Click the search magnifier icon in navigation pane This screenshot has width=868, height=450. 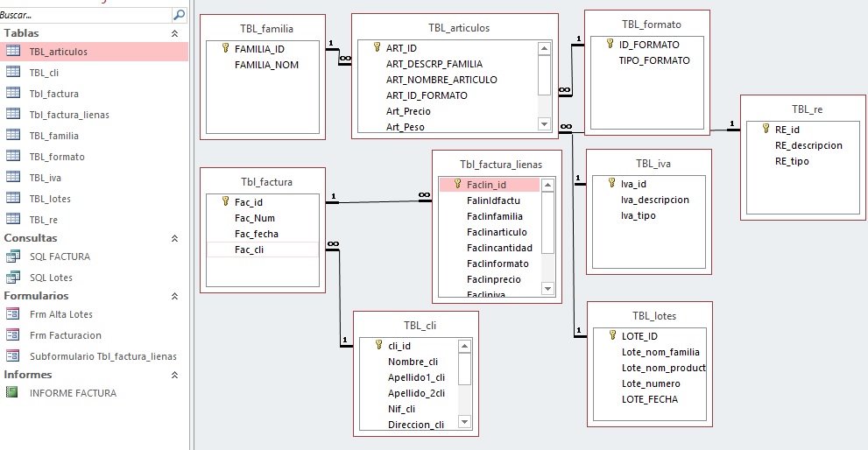(180, 14)
